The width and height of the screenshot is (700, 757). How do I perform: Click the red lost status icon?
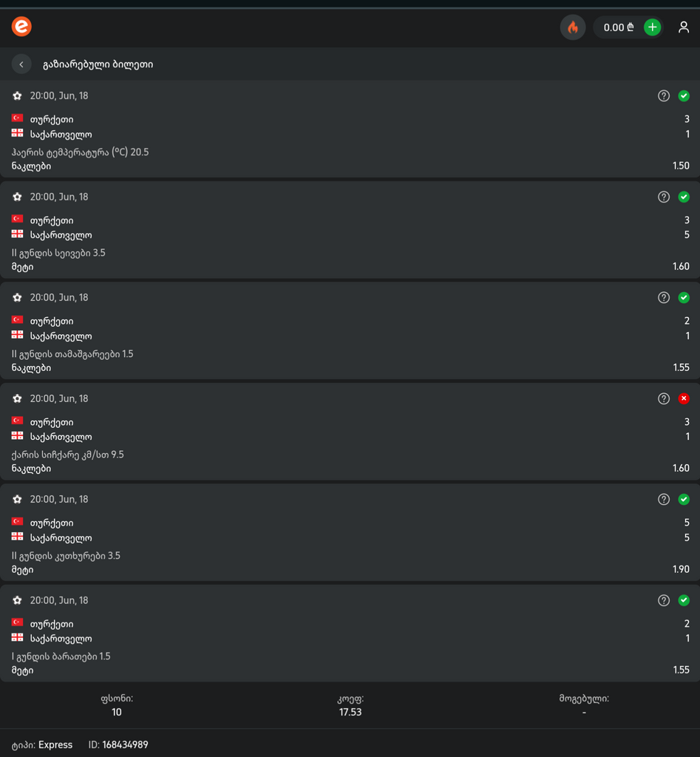[x=684, y=399]
